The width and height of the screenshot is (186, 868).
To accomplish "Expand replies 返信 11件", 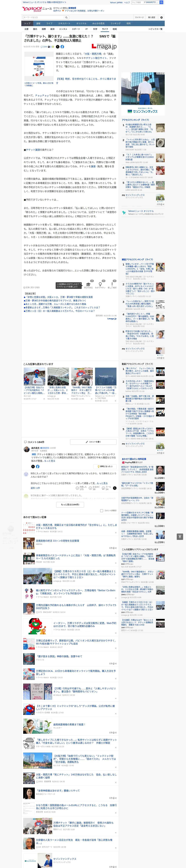I will pos(35,488).
